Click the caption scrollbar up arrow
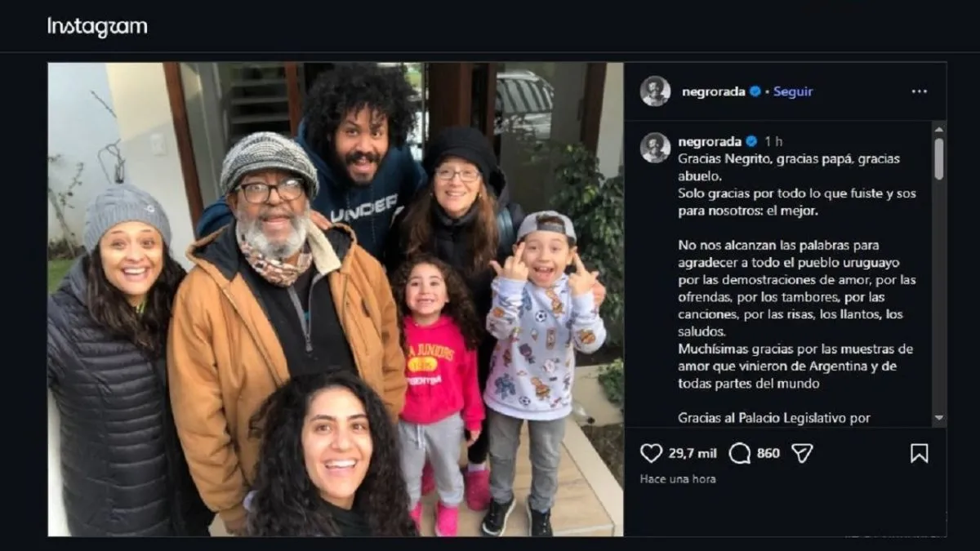This screenshot has width=980, height=551. pos(939,129)
